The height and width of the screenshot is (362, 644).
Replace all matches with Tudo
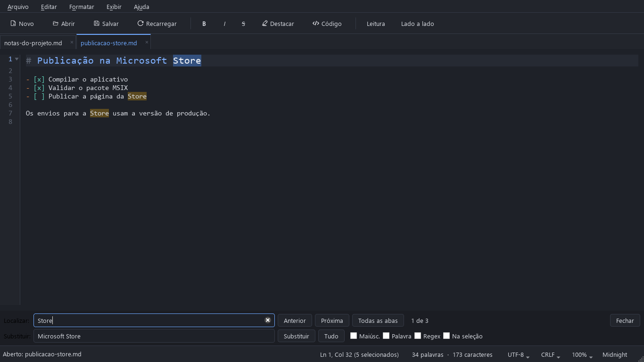click(331, 336)
